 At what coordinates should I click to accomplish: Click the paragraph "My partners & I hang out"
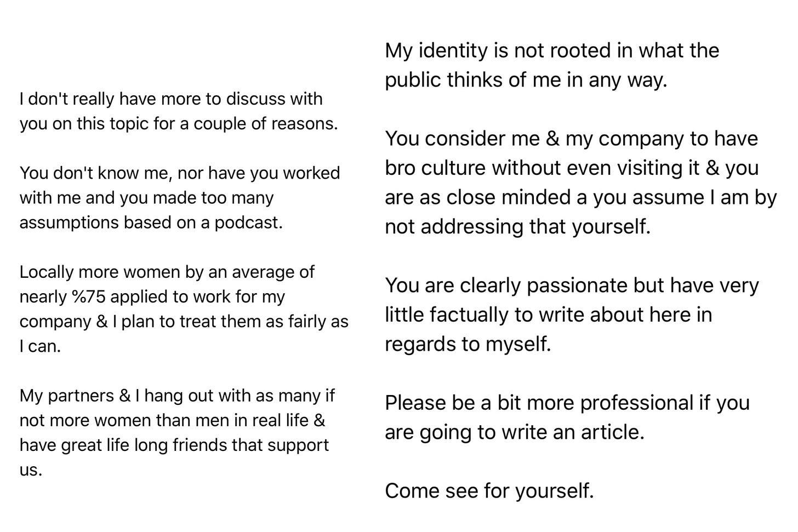point(177,433)
